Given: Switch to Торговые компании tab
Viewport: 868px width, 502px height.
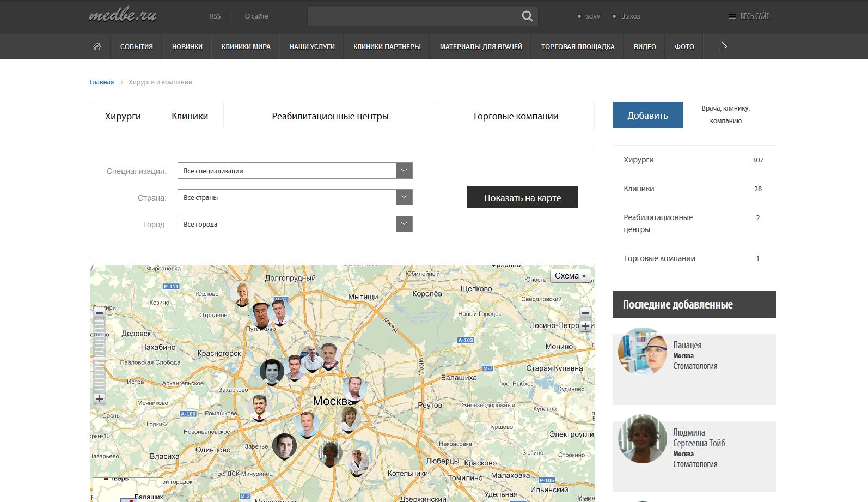Looking at the screenshot, I should [x=515, y=116].
